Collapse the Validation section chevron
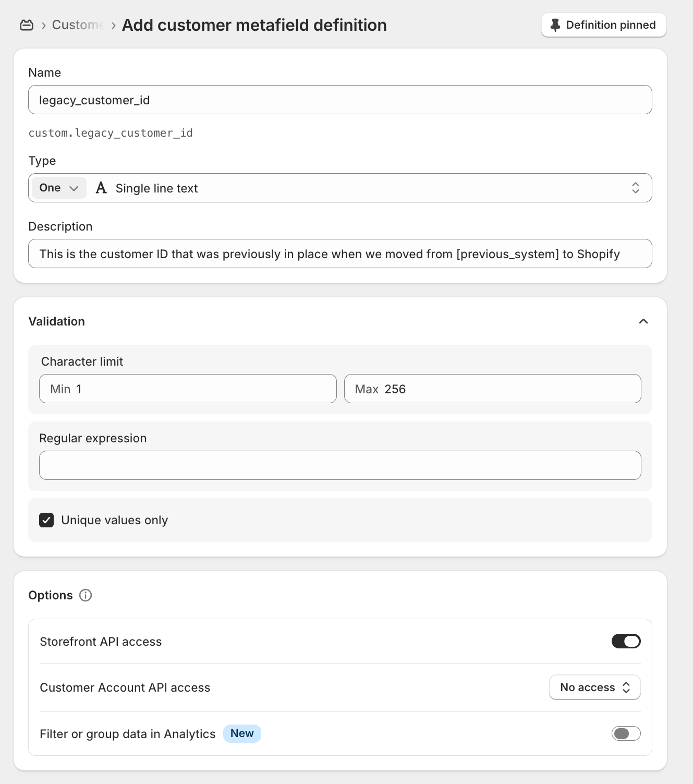The image size is (693, 784). click(643, 321)
